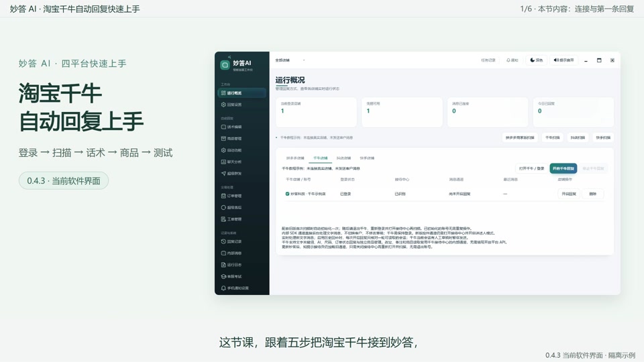Screen dimensions: 644x362
Task: Click the 今日已回复 stat card
Action: (574, 112)
